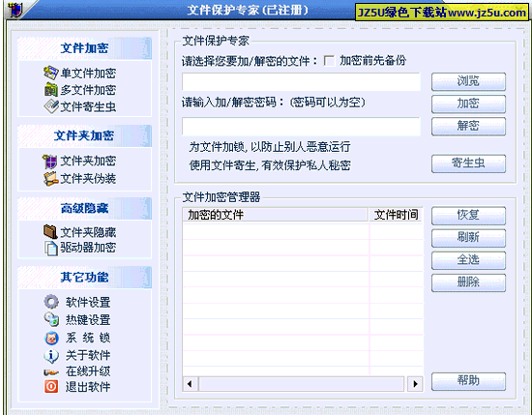Screen dimensions: 532x415
Task: Open 热键设置 hotkey settings
Action: pyautogui.click(x=88, y=319)
